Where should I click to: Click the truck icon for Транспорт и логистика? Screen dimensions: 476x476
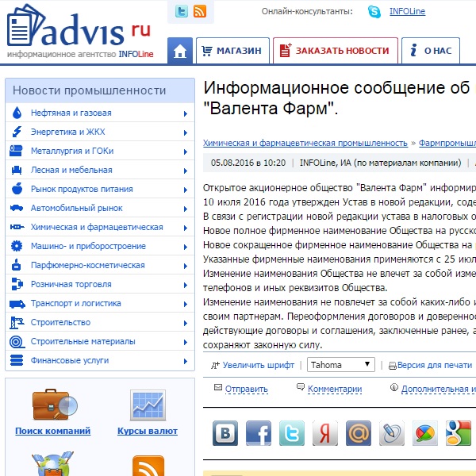[17, 304]
